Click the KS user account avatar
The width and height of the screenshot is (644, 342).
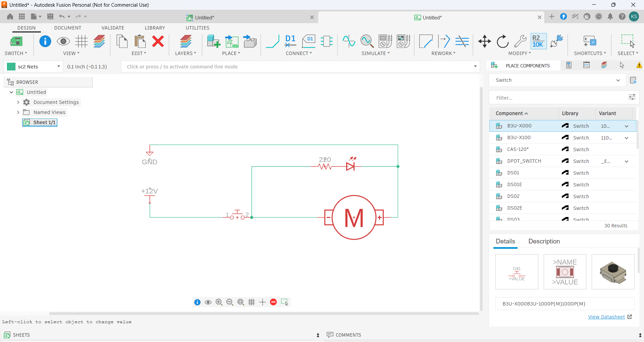(634, 16)
